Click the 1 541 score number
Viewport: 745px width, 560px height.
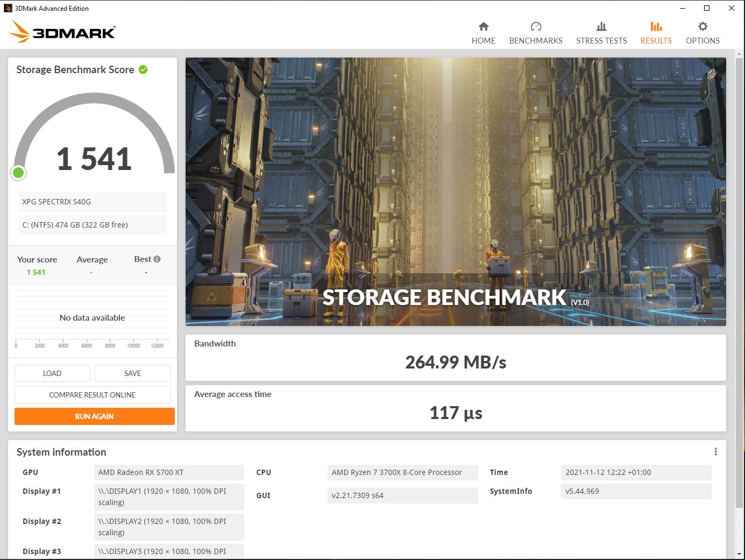(94, 159)
